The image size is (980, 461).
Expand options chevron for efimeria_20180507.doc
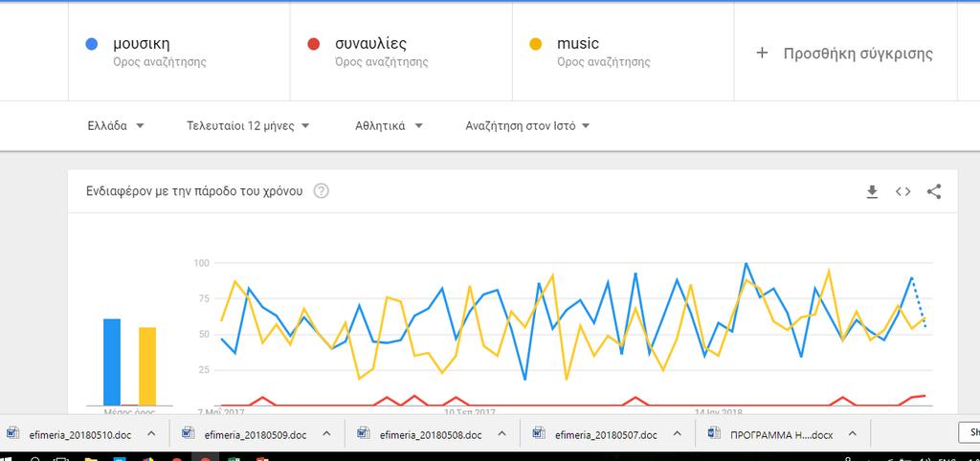coord(677,433)
